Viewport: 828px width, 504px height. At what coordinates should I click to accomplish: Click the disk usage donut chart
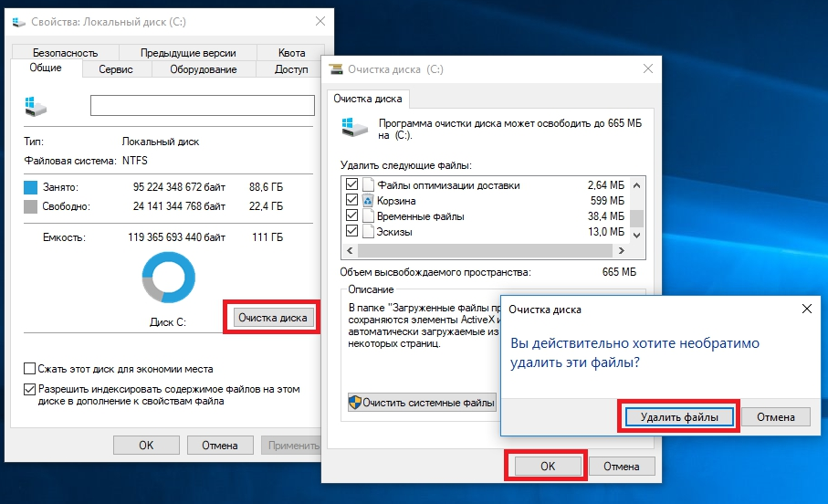click(x=169, y=277)
